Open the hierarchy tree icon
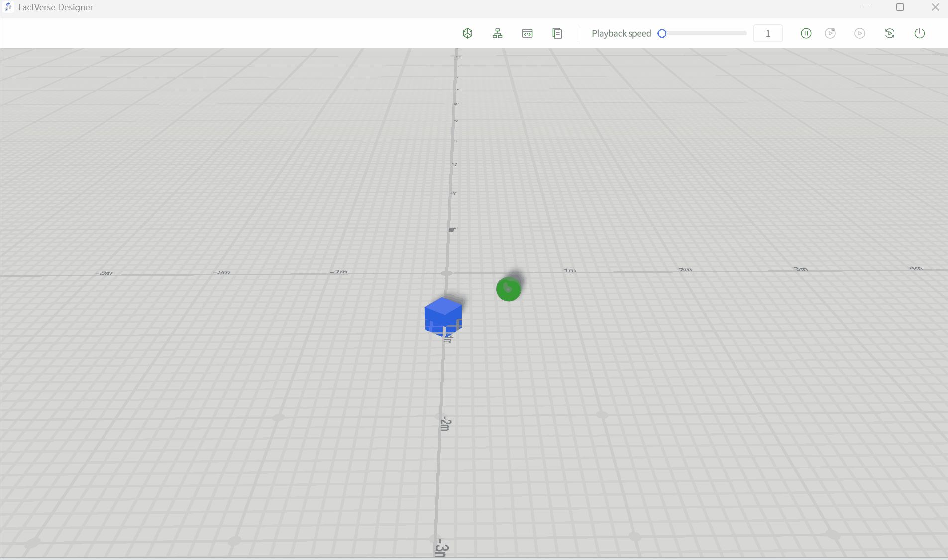 497,33
